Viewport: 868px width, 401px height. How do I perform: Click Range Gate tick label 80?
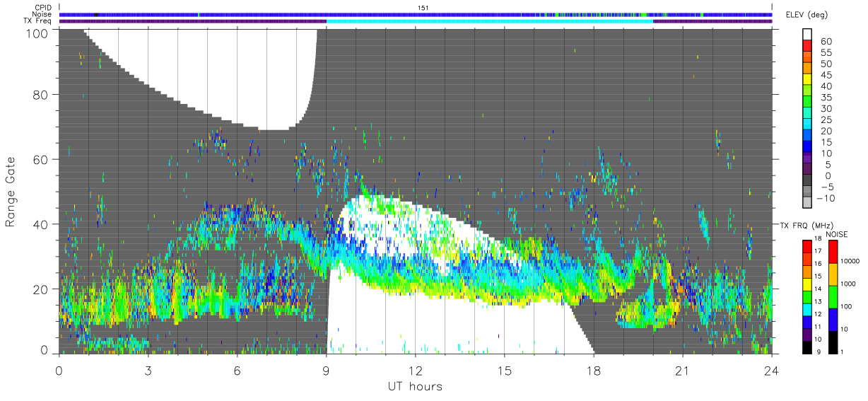click(40, 94)
